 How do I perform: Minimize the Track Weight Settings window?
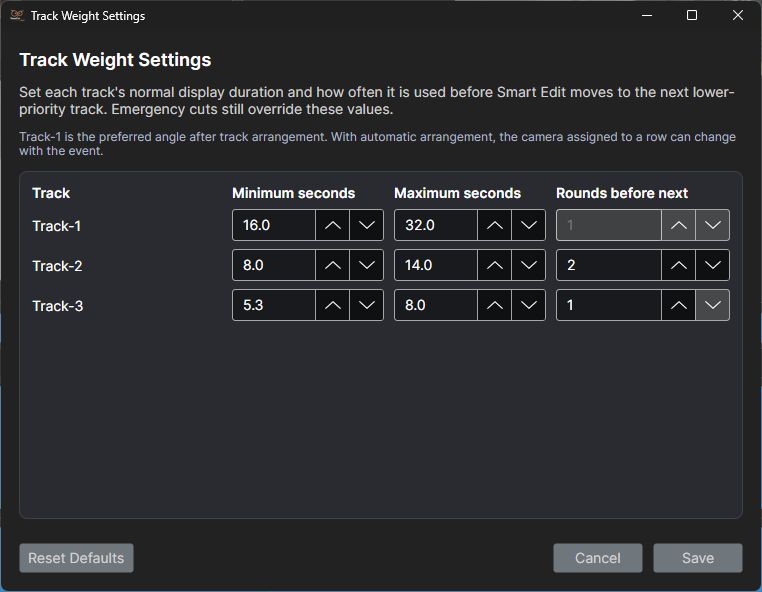tap(647, 16)
